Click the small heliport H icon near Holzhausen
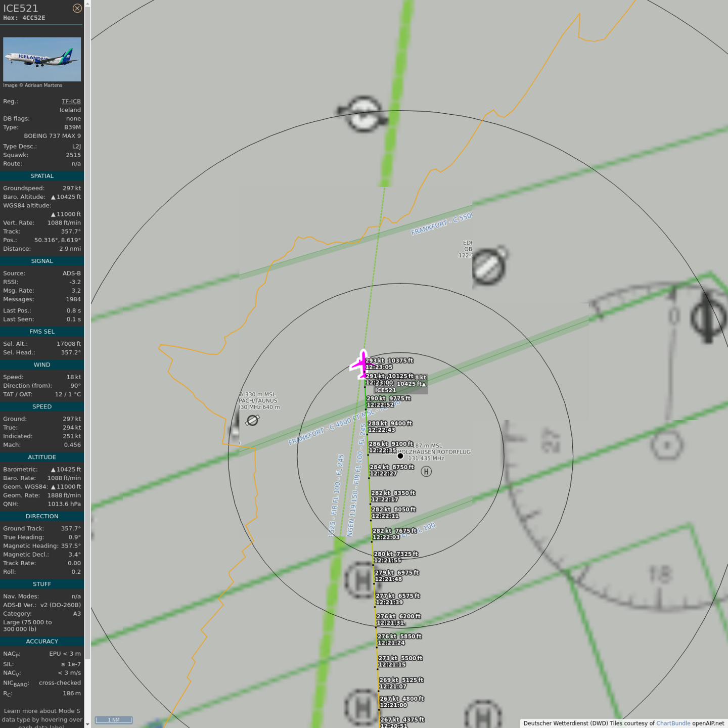728x728 pixels. 426,472
